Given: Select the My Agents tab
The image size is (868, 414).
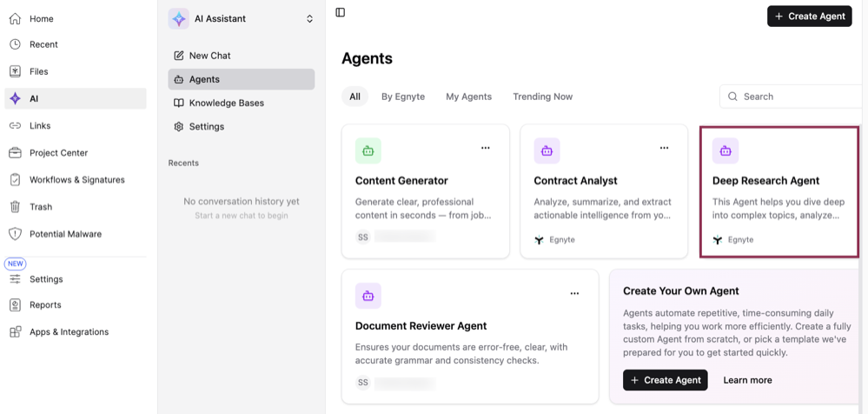Looking at the screenshot, I should click(x=469, y=97).
